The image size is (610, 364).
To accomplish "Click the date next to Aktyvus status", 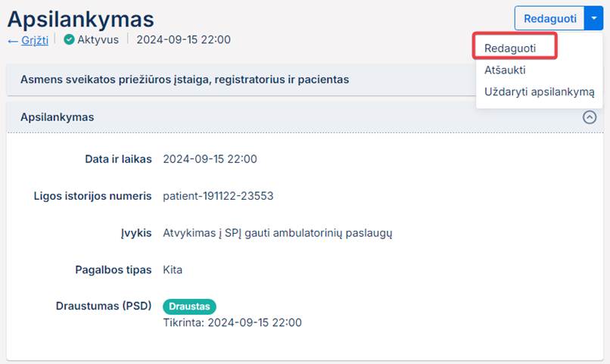I will point(183,40).
